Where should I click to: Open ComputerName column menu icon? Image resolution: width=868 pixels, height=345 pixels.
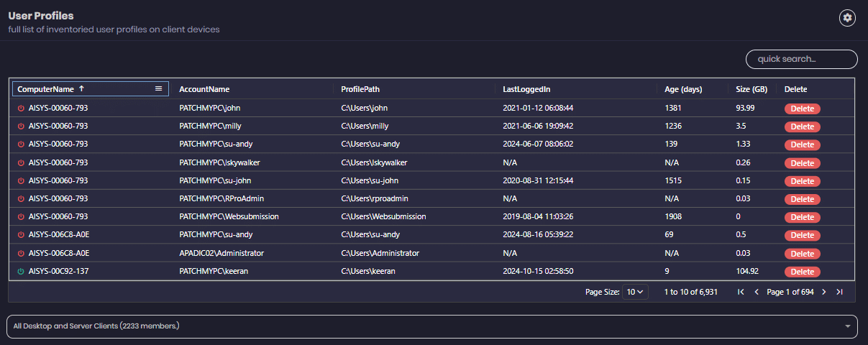coord(158,89)
